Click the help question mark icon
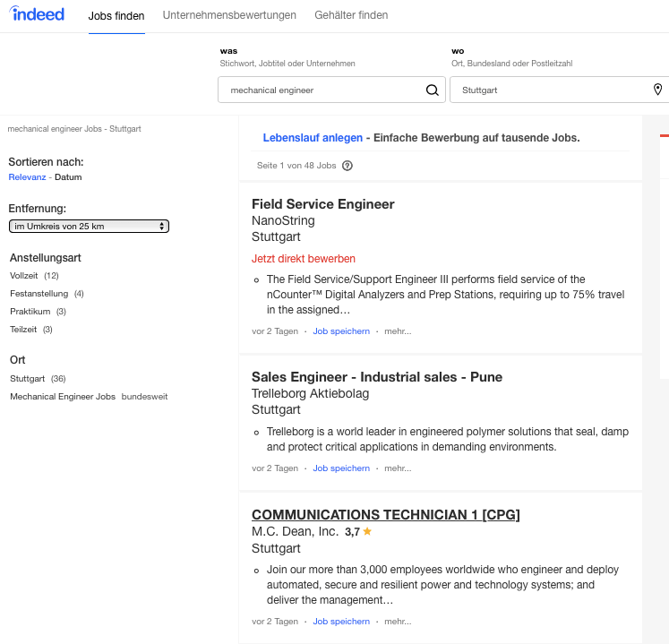This screenshot has height=644, width=669. coord(347,166)
